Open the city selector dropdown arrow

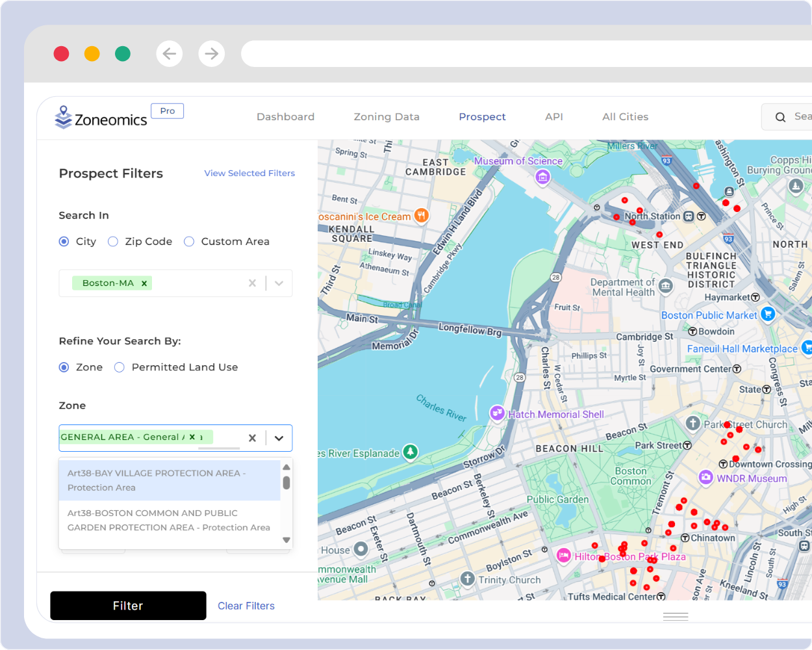point(279,283)
